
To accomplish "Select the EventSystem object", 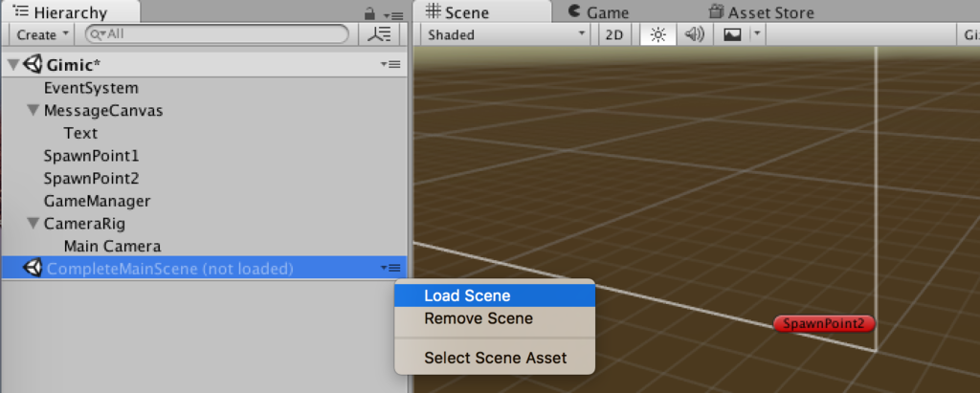I will coord(91,88).
